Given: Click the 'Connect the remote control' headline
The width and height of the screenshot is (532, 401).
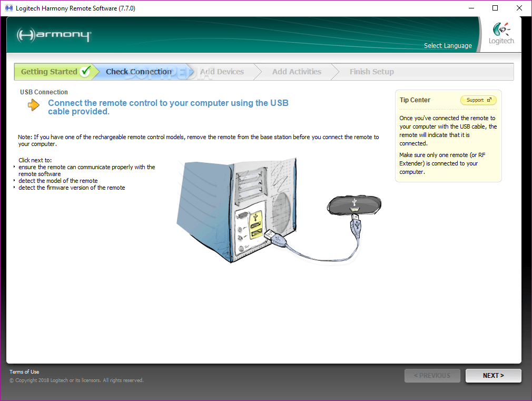Looking at the screenshot, I should tap(168, 107).
